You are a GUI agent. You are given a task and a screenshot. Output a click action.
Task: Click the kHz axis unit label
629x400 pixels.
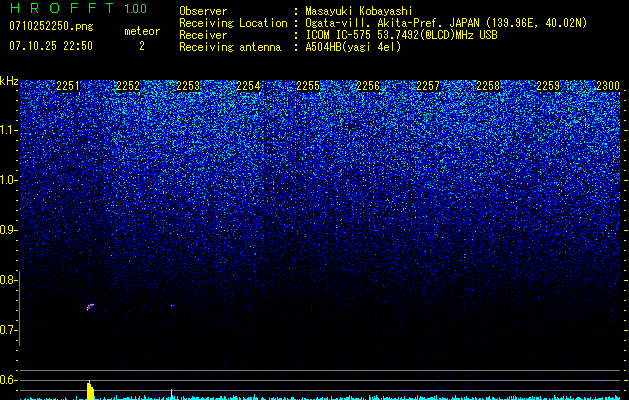[9, 81]
